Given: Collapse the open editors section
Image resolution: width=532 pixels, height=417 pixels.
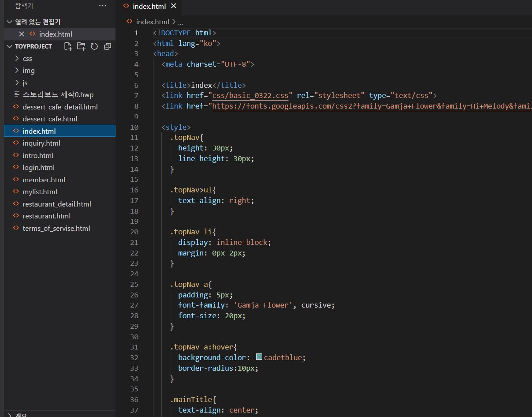Looking at the screenshot, I should pyautogui.click(x=10, y=22).
